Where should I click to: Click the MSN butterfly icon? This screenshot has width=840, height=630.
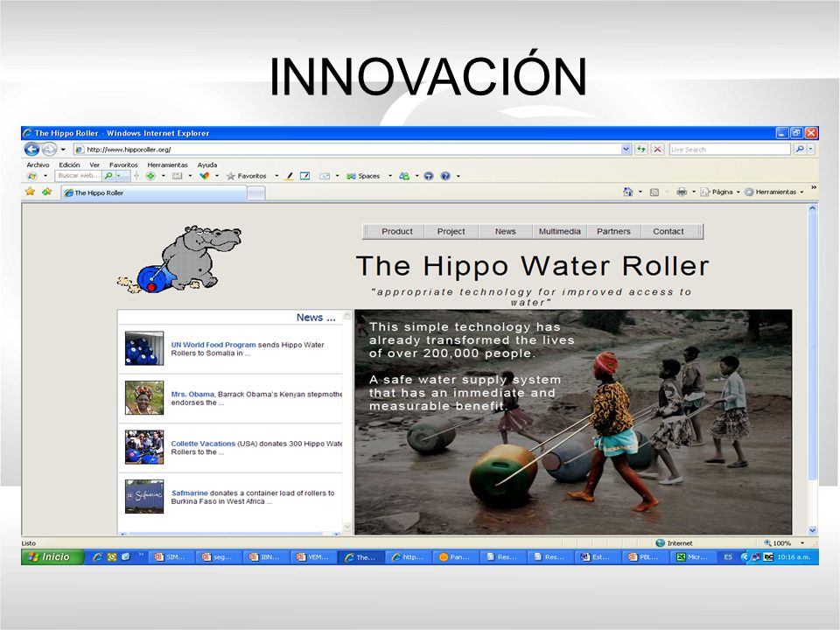(x=204, y=176)
